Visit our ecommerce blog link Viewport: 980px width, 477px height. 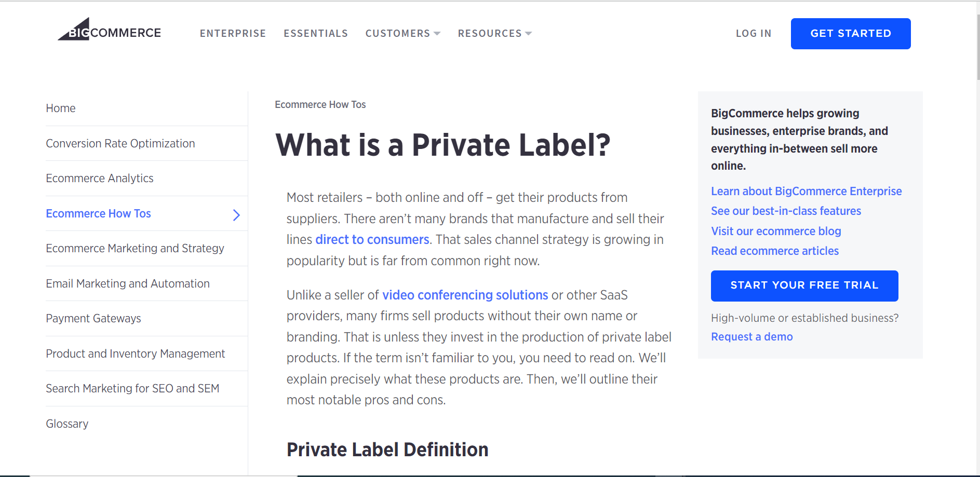(776, 231)
